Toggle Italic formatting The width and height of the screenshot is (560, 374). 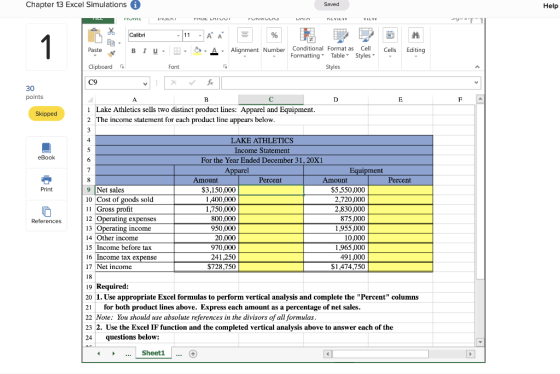tap(144, 51)
